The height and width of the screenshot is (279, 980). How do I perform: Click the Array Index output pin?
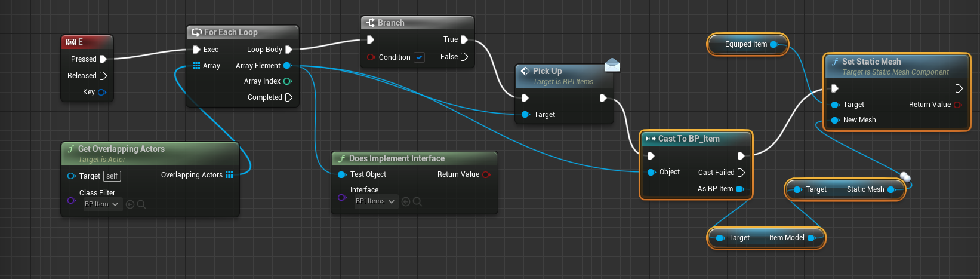pos(288,81)
